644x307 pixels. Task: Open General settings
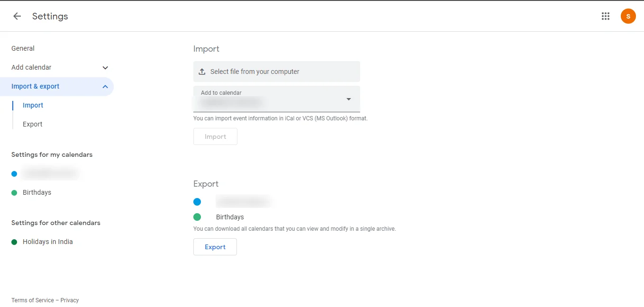click(23, 48)
